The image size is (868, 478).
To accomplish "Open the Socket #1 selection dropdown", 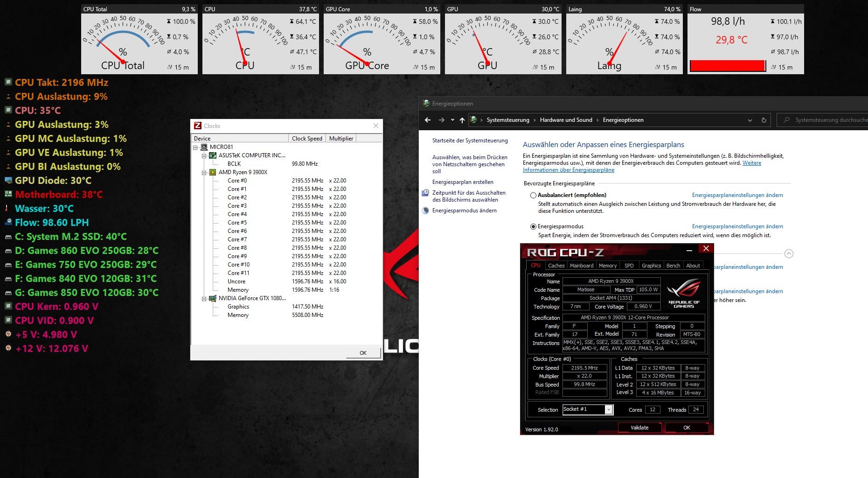I will pyautogui.click(x=609, y=410).
